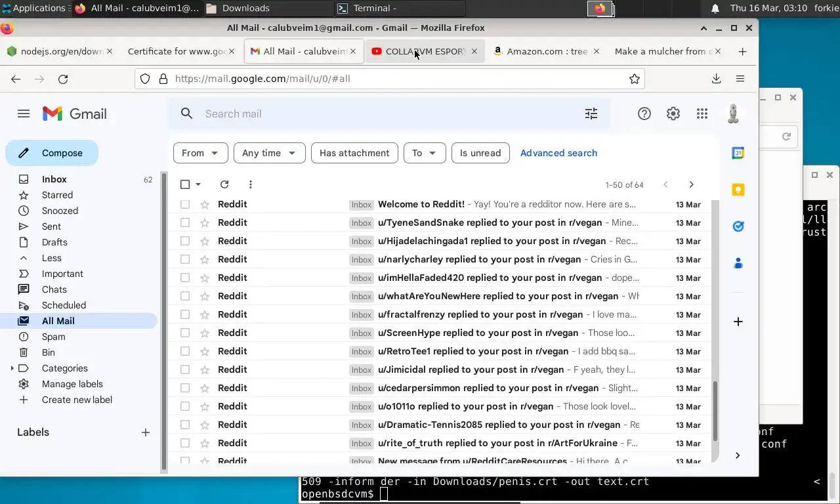Screen dimensions: 840x504
Task: Go to the next page of emails
Action: (691, 184)
